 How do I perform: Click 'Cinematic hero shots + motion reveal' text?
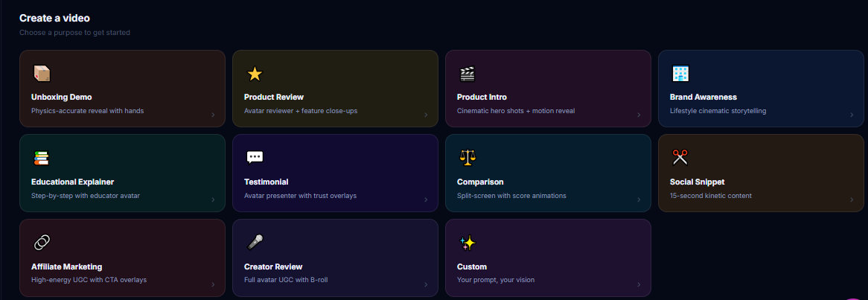coord(516,111)
